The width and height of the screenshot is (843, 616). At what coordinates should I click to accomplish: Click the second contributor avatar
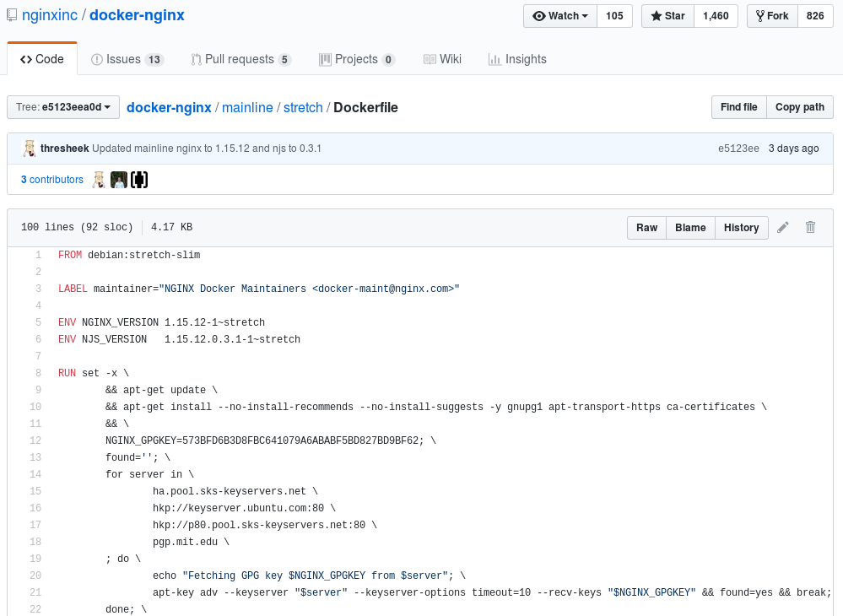tap(119, 180)
